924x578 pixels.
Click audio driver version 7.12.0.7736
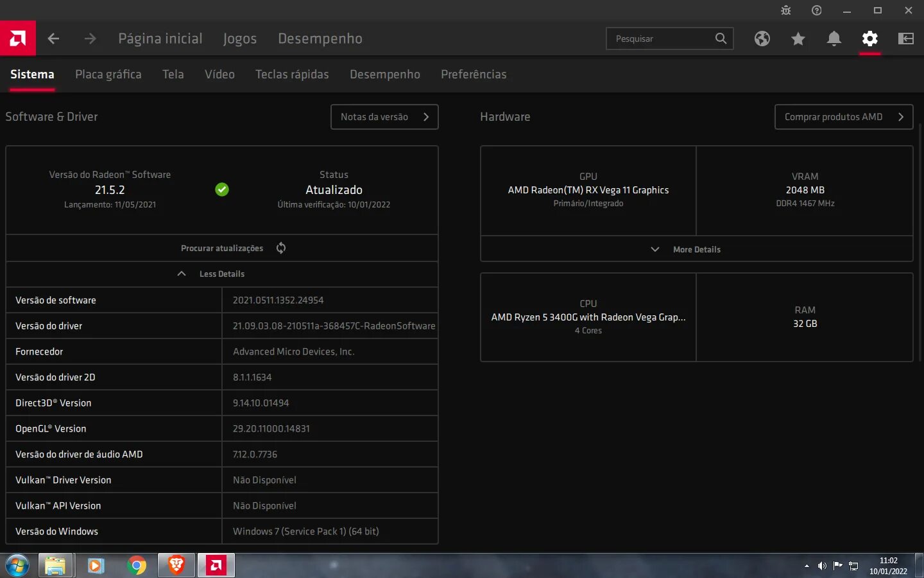(255, 454)
